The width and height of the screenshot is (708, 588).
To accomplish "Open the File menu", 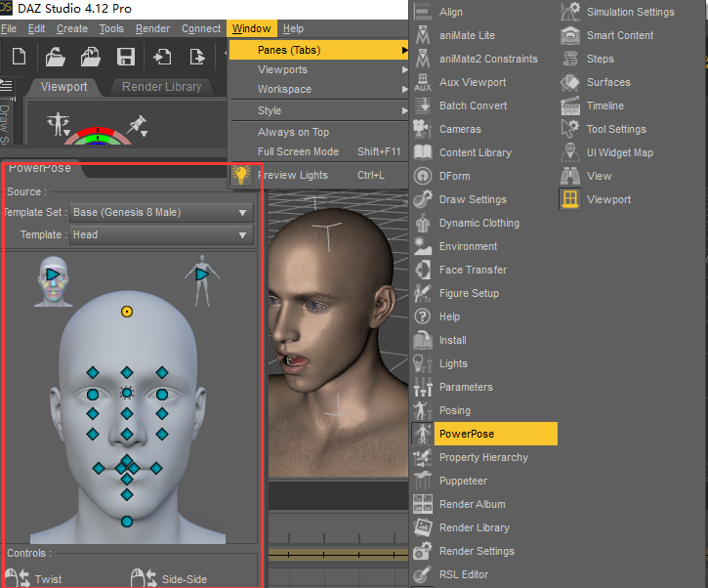I will tap(9, 28).
